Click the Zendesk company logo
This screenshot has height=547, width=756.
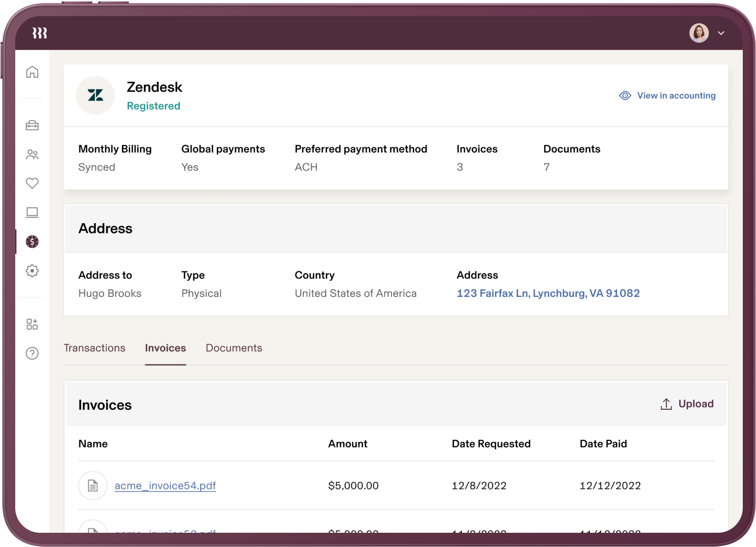95,96
